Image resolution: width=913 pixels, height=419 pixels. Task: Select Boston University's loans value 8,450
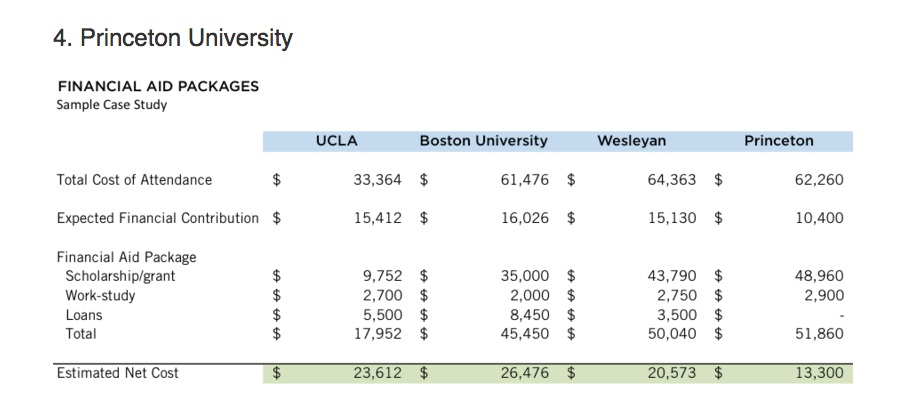(x=525, y=315)
